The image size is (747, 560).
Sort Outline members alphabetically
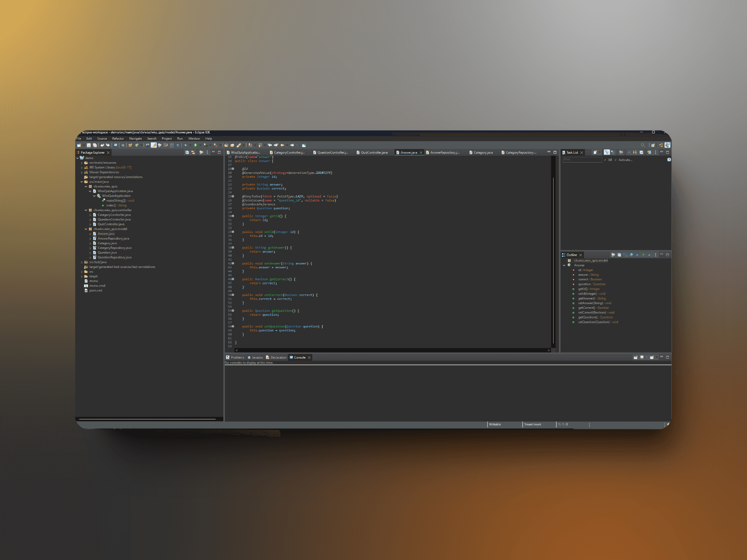point(625,255)
